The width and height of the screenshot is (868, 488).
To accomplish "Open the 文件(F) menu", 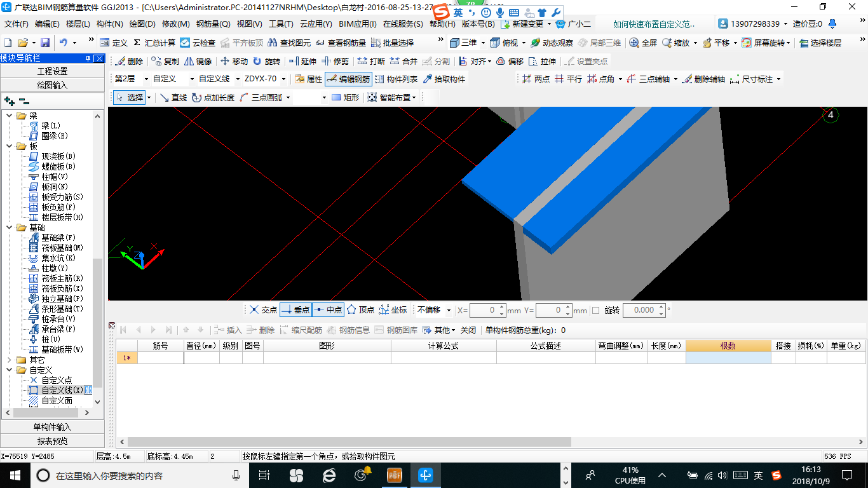I will 17,24.
